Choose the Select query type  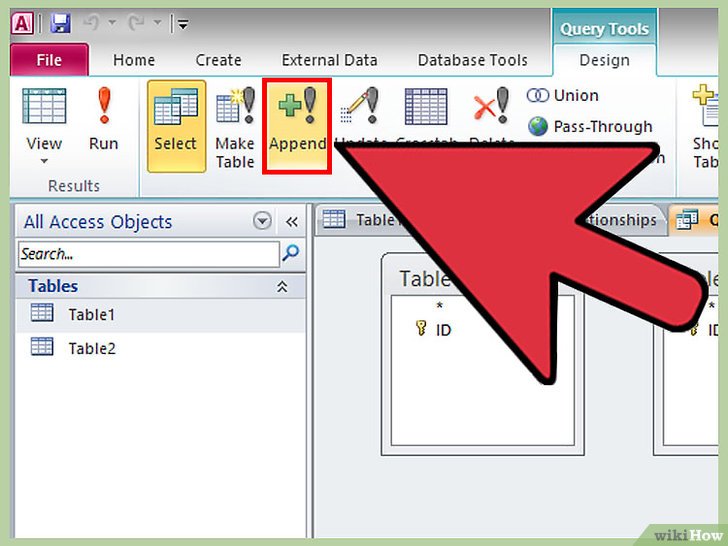click(x=176, y=126)
